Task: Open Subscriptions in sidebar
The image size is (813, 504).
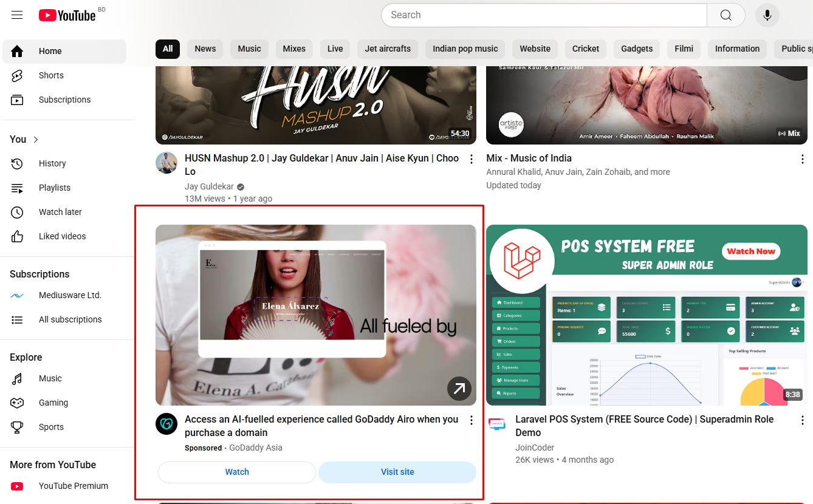Action: 64,100
